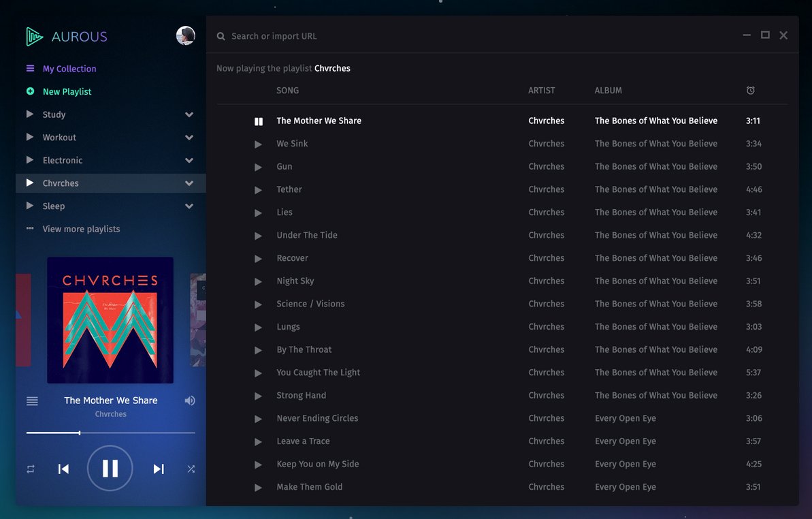Image resolution: width=812 pixels, height=519 pixels.
Task: Open My Collection
Action: tap(69, 68)
